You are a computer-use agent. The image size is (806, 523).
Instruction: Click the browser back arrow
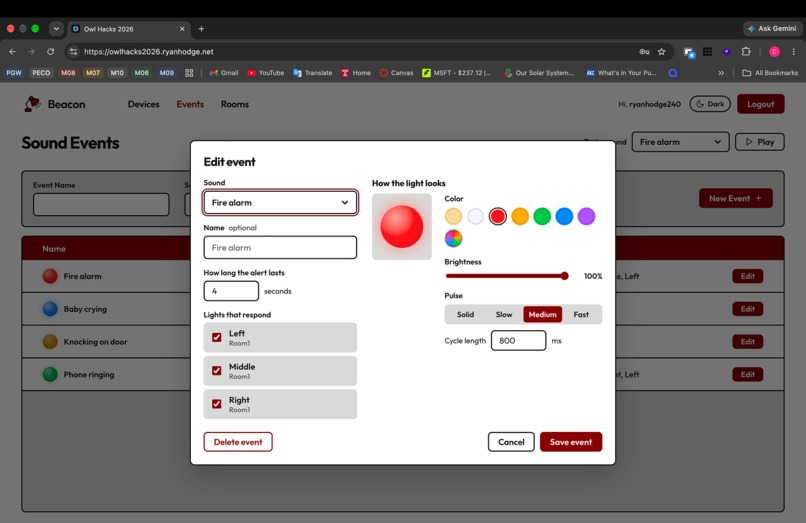pos(12,51)
